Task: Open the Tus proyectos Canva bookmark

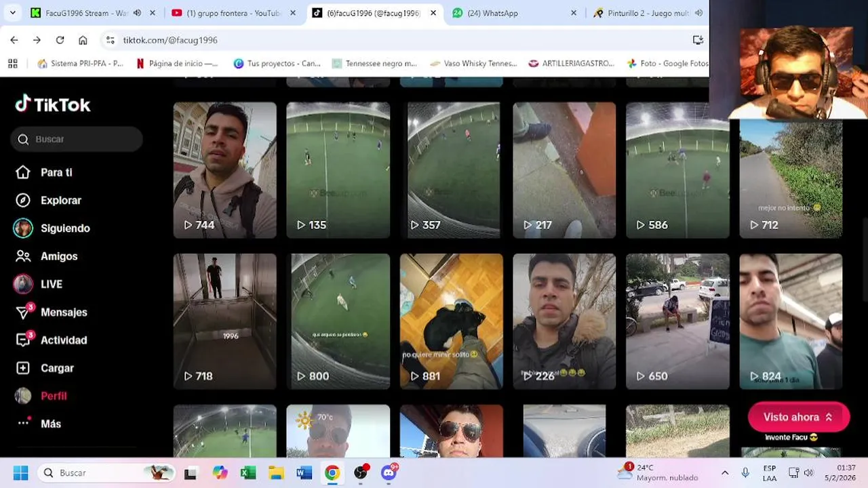Action: (x=277, y=63)
